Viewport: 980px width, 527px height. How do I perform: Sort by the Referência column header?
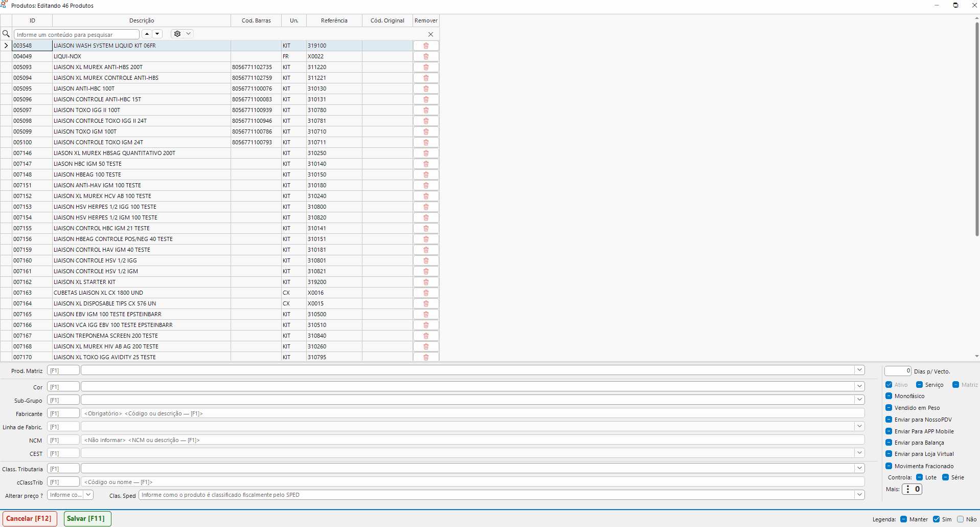click(x=334, y=20)
